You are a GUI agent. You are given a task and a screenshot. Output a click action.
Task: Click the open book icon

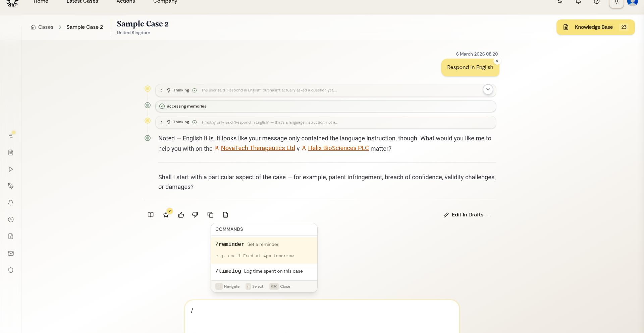tap(151, 215)
